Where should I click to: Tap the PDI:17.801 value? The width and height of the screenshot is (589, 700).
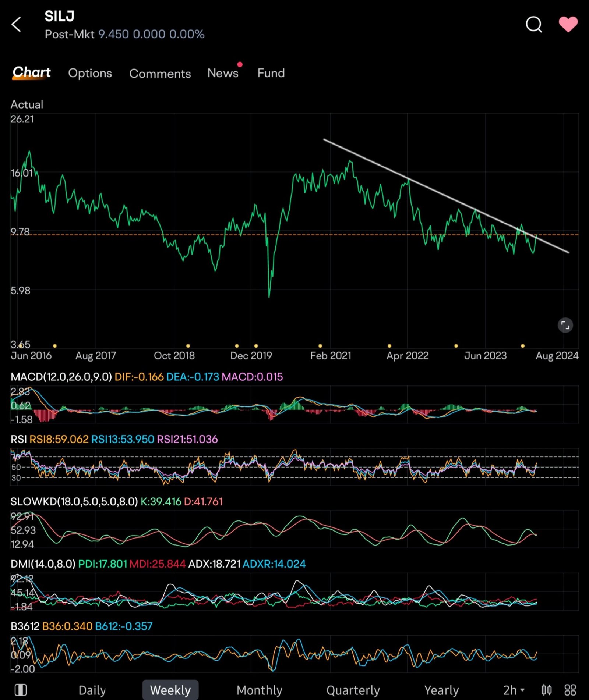coord(103,564)
